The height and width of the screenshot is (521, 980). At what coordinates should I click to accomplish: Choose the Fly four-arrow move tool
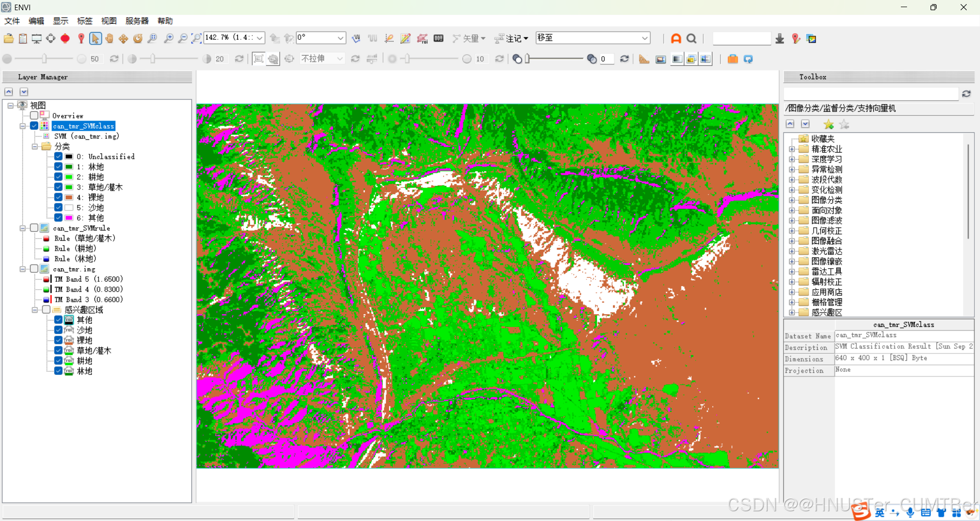click(124, 38)
